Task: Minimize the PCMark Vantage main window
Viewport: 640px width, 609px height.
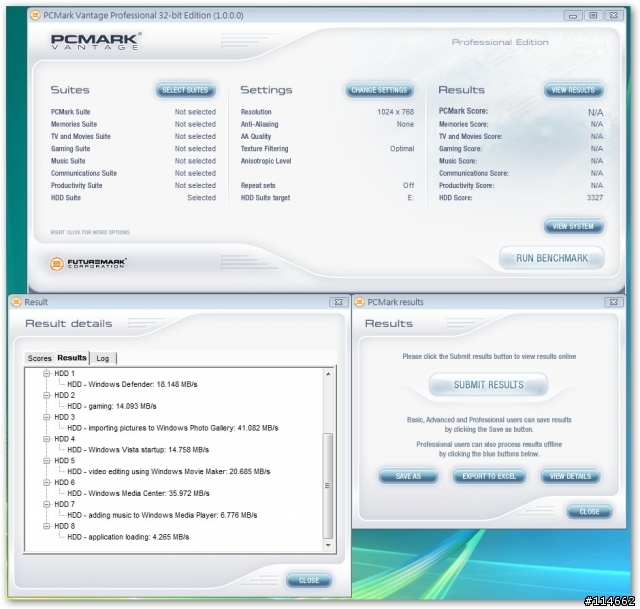Action: (x=573, y=16)
